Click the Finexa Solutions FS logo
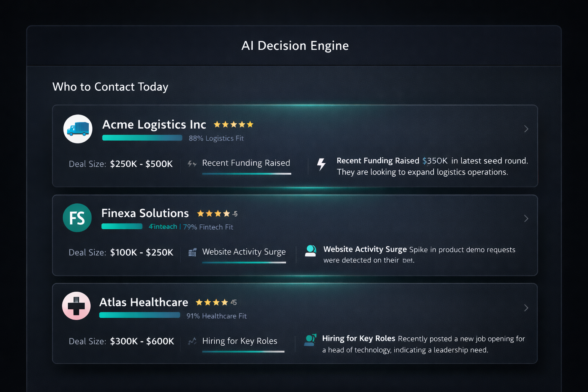The image size is (588, 392). 77,218
